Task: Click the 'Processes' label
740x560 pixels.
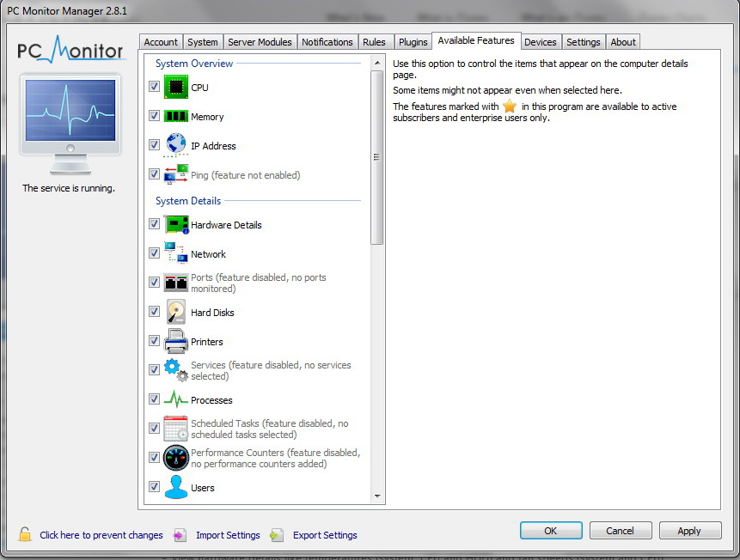Action: click(x=211, y=400)
